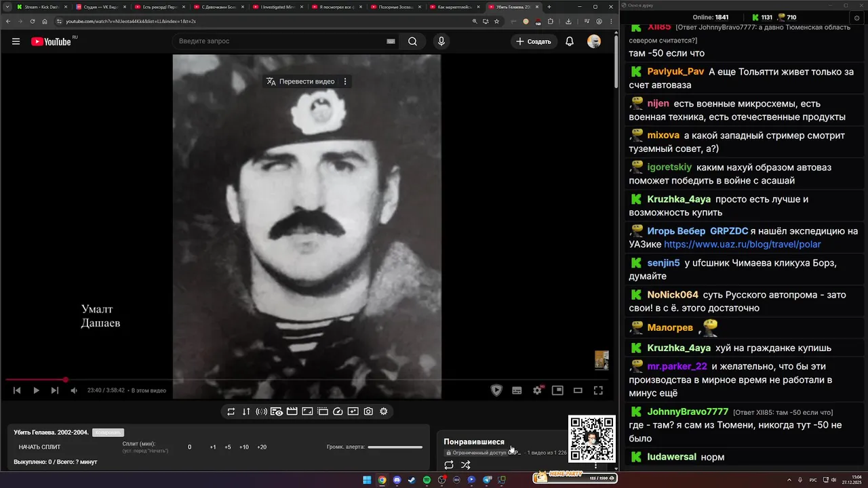
Task: Switch to the Студия — VK Видео tab
Action: click(100, 7)
